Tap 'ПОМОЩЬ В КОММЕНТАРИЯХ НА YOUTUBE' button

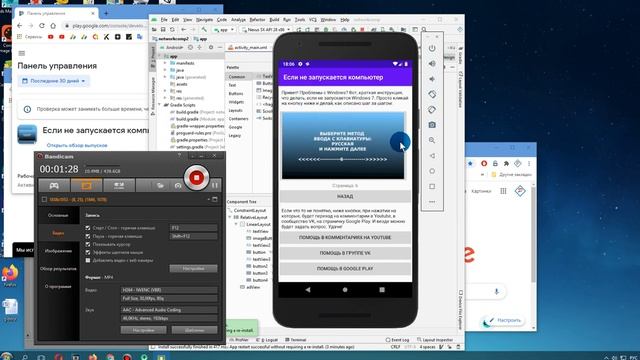coord(345,237)
